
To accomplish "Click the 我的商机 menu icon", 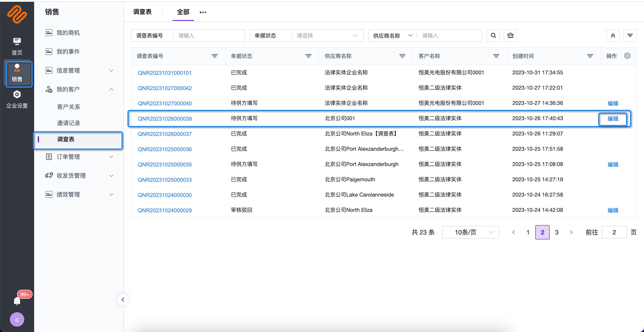I will point(49,33).
